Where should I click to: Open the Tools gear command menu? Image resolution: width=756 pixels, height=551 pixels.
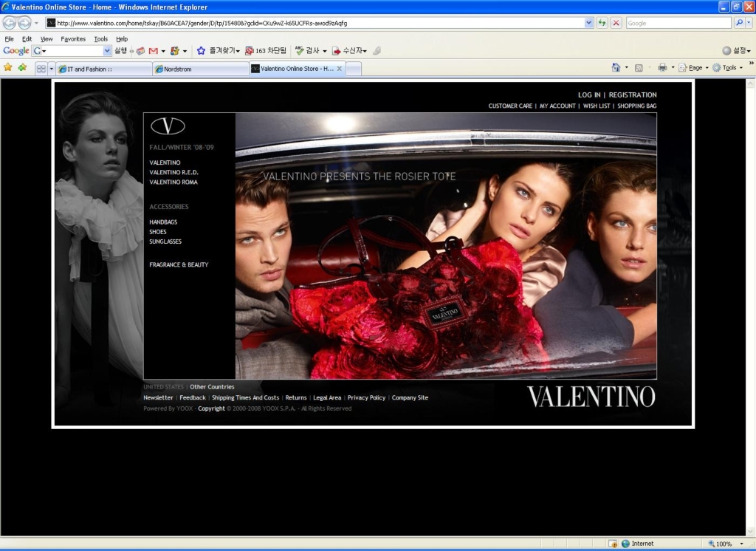click(x=727, y=67)
